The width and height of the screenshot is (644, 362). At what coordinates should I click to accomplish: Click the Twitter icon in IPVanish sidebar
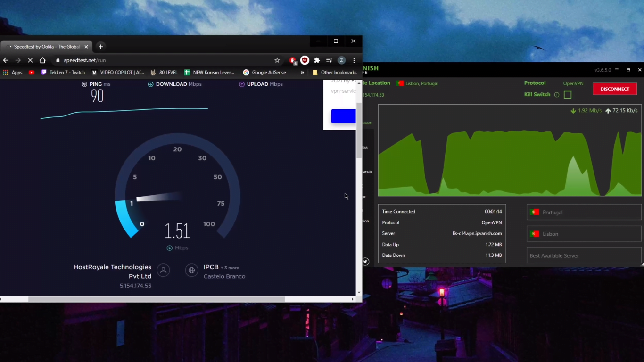(365, 262)
